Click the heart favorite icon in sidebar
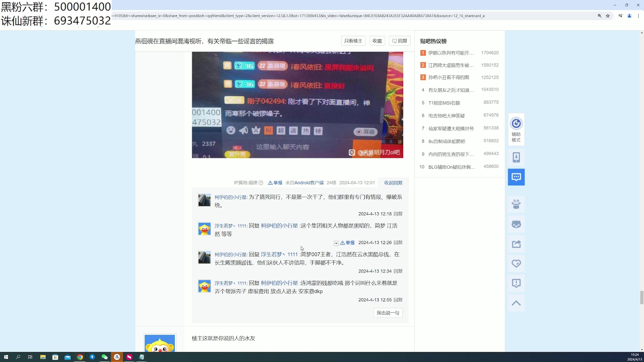Screen dimensions: 644x362 [516, 264]
